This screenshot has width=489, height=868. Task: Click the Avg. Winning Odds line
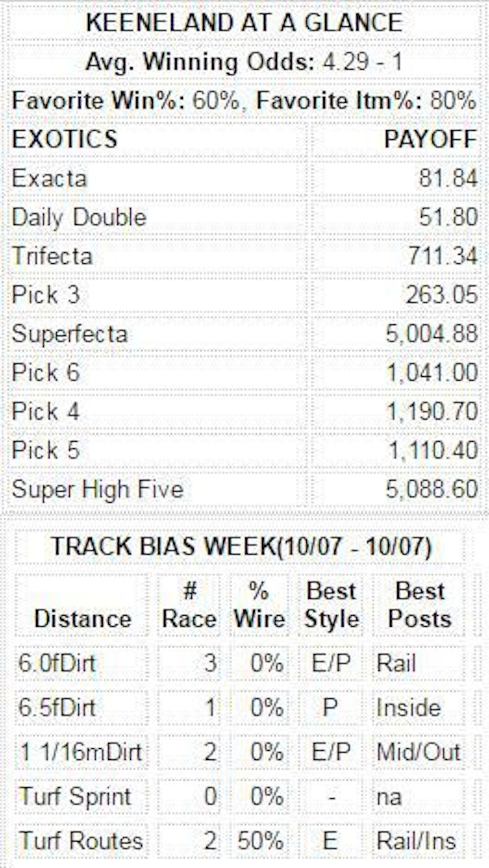[244, 62]
